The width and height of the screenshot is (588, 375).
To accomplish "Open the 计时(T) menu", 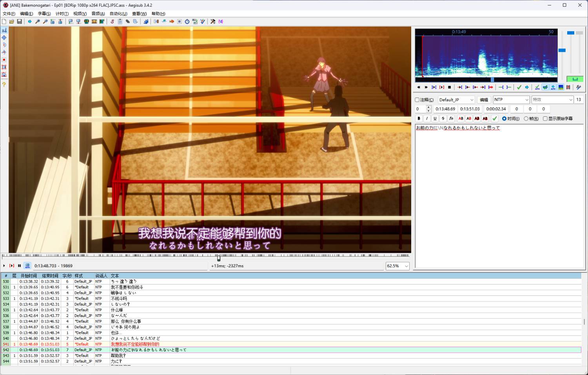I will (x=62, y=14).
